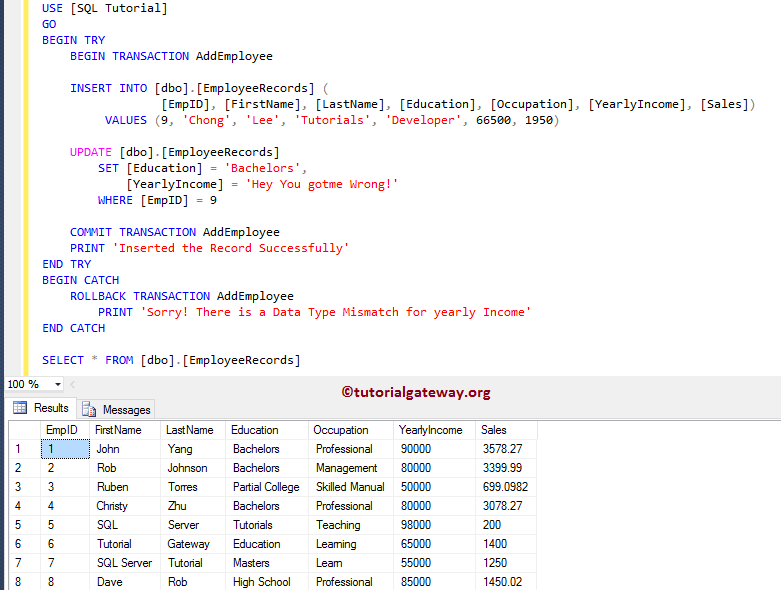Select the YearlyIncome column header
Screen dimensions: 781x590
coord(434,430)
